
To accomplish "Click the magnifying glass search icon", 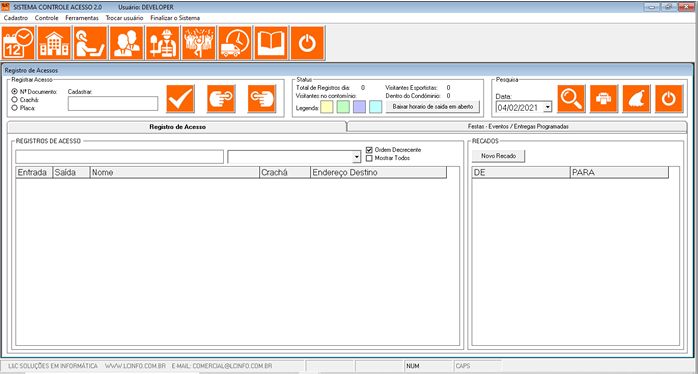I will [572, 98].
